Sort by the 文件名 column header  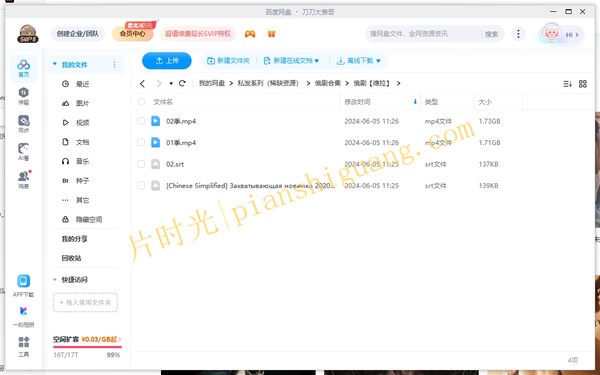[x=163, y=102]
